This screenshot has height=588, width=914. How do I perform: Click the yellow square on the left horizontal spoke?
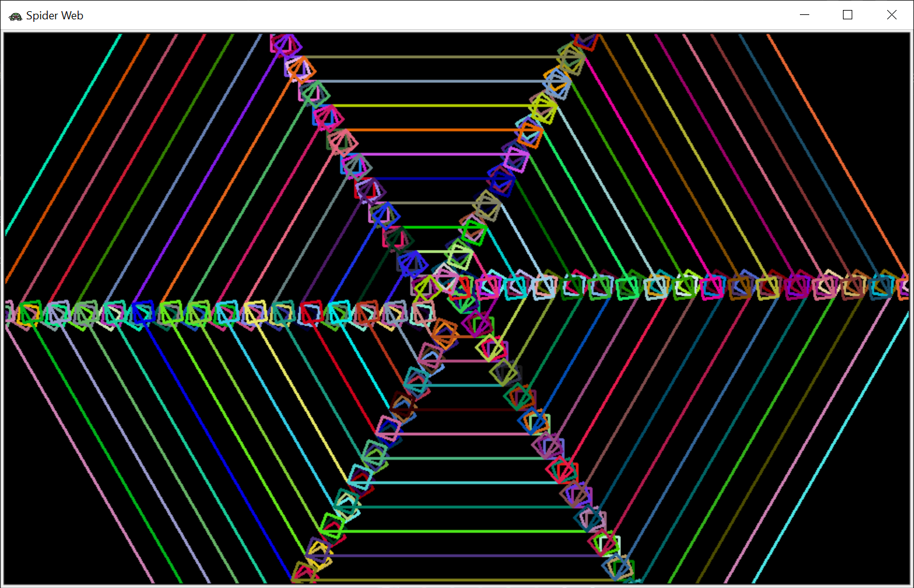click(255, 312)
